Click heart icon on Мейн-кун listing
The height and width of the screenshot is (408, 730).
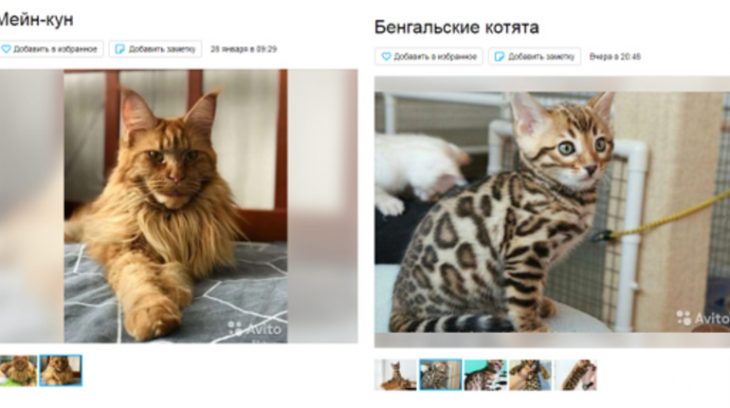tap(6, 49)
